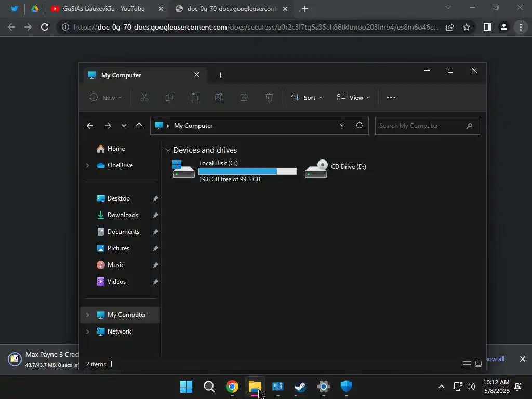Switch to details view icon in status bar

click(x=467, y=364)
